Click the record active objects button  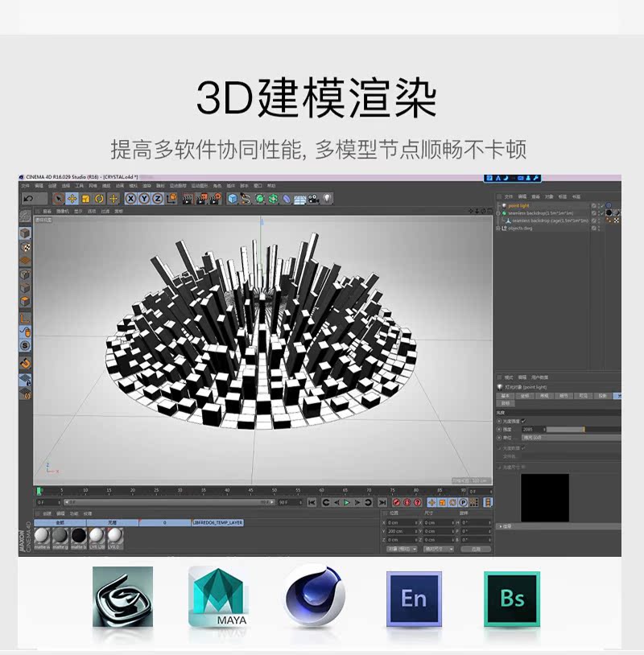click(x=396, y=503)
